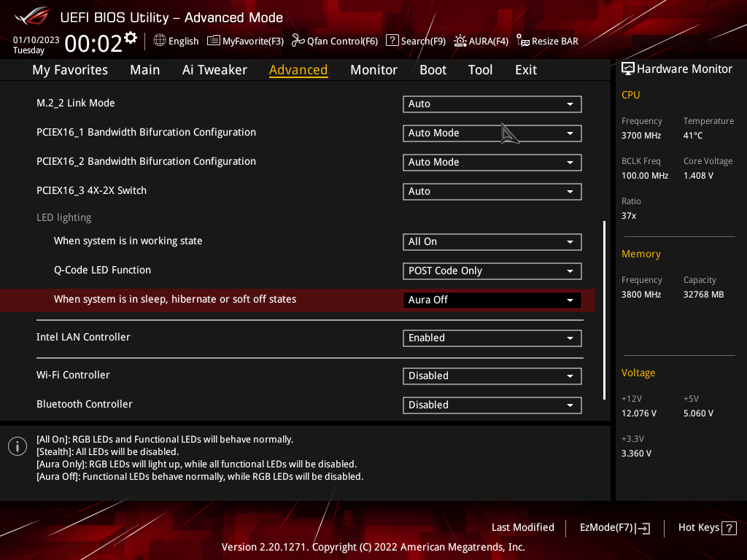The image size is (747, 560).
Task: Open Qfan Control(F6) text button
Action: [342, 42]
